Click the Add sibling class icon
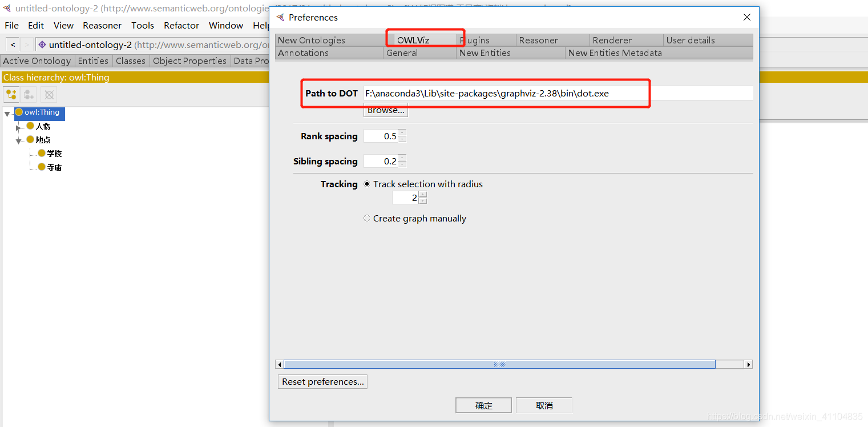Screen dimensions: 868x427 click(x=29, y=94)
